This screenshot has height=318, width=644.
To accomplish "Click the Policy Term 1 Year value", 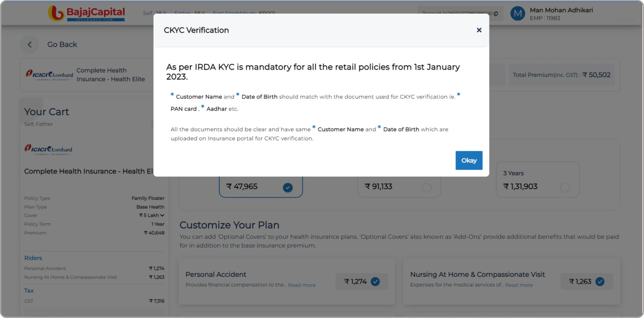I will pyautogui.click(x=158, y=224).
